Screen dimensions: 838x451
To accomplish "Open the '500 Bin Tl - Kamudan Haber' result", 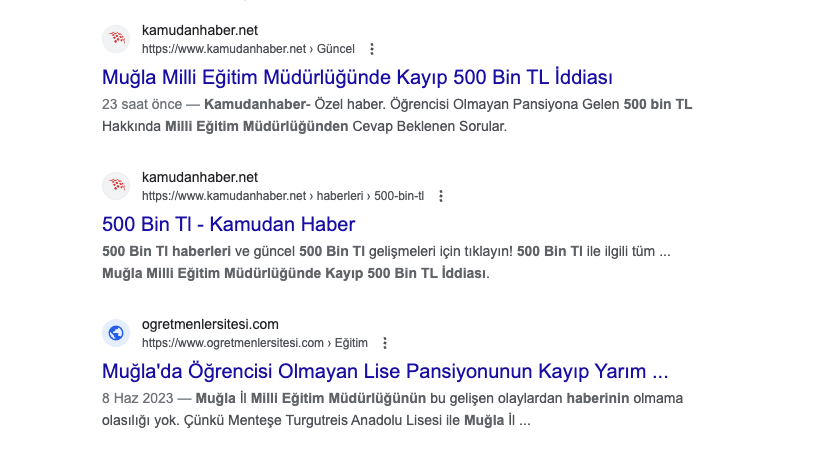I will point(228,224).
